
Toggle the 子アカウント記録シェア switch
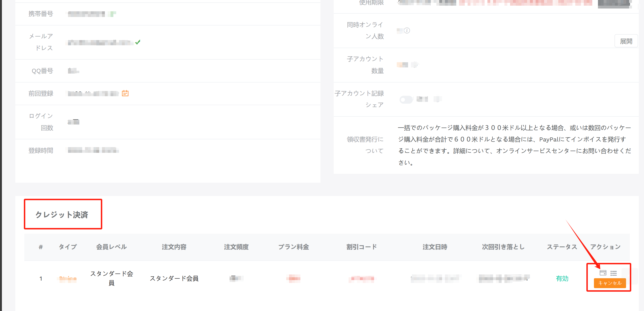click(x=406, y=100)
